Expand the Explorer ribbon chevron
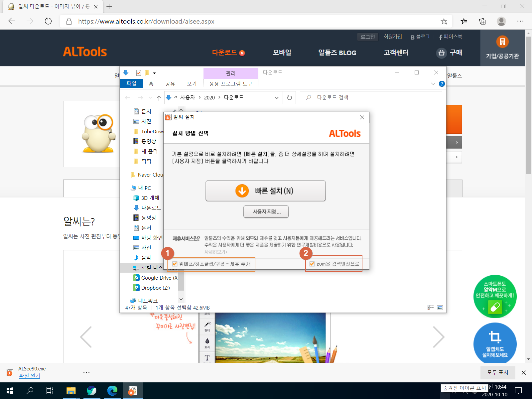Image resolution: width=532 pixels, height=399 pixels. 433,84
